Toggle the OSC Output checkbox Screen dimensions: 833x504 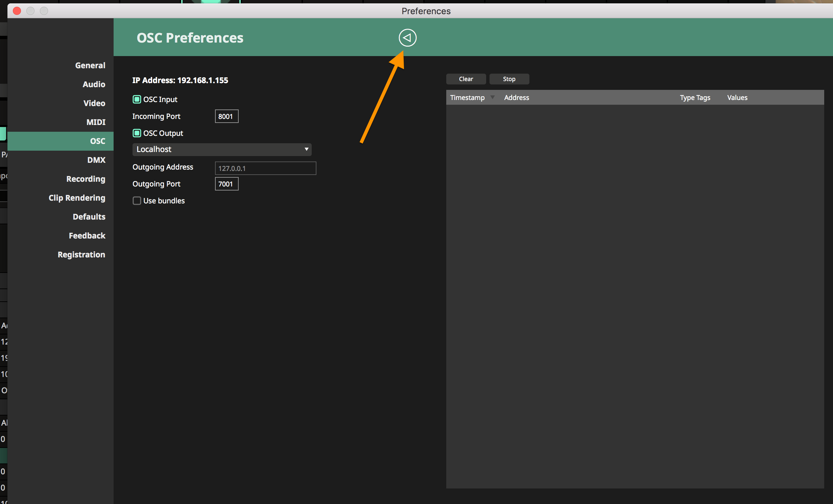pos(137,133)
